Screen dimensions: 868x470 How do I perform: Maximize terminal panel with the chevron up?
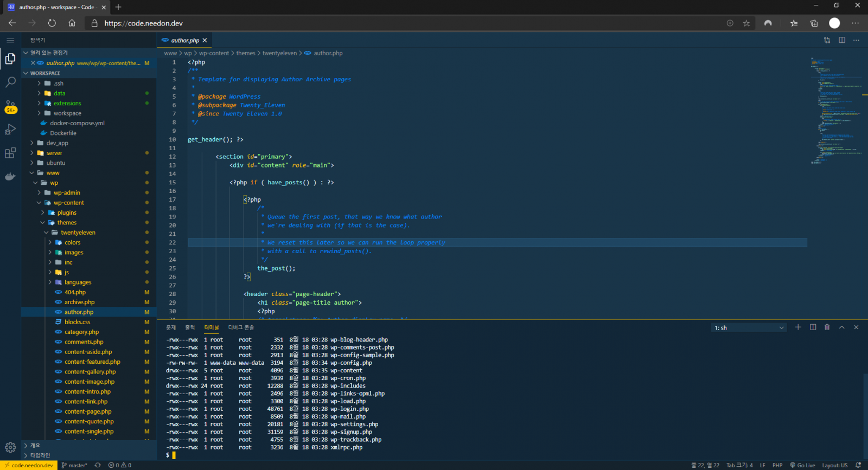point(841,327)
